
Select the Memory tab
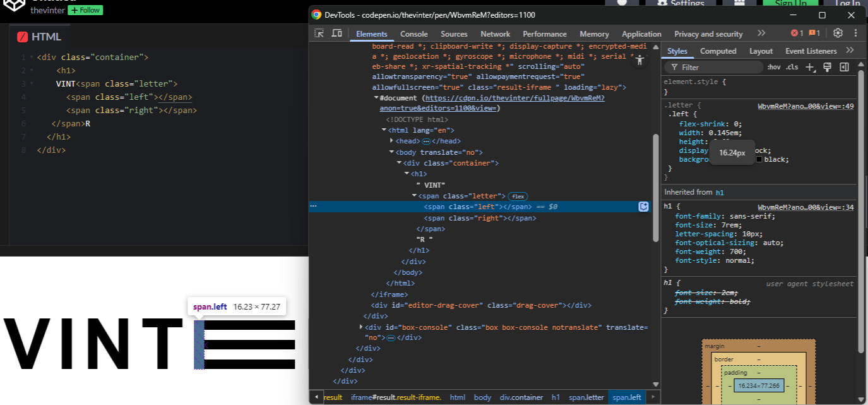594,34
